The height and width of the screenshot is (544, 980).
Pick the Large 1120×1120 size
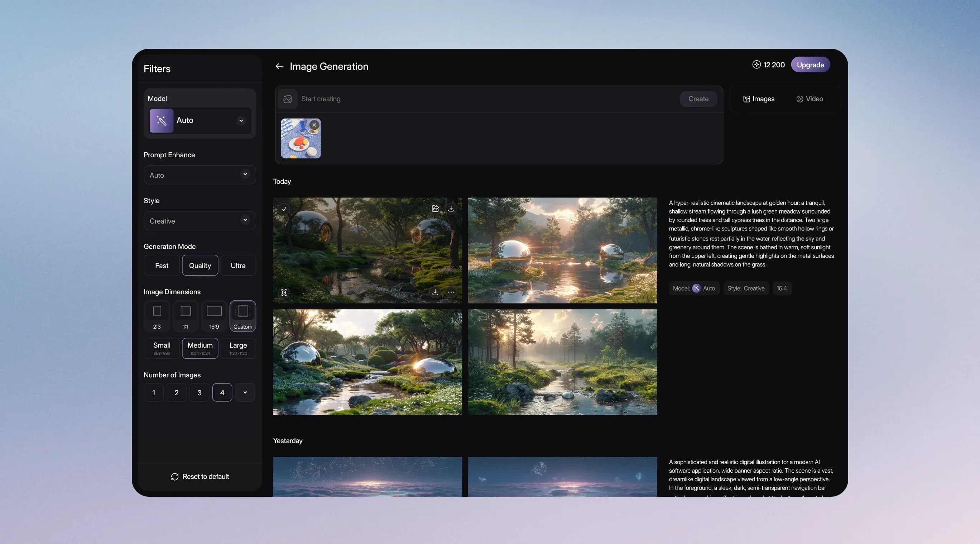click(x=238, y=348)
